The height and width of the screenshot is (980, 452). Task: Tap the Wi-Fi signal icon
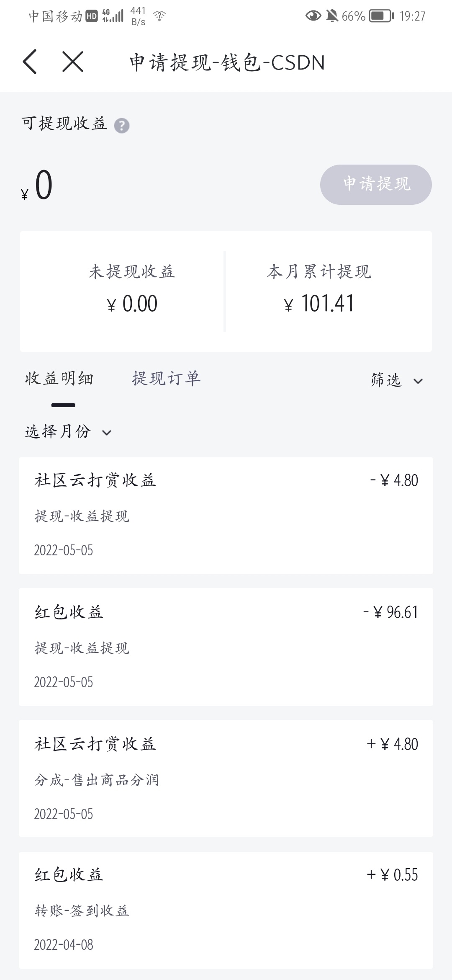point(159,16)
